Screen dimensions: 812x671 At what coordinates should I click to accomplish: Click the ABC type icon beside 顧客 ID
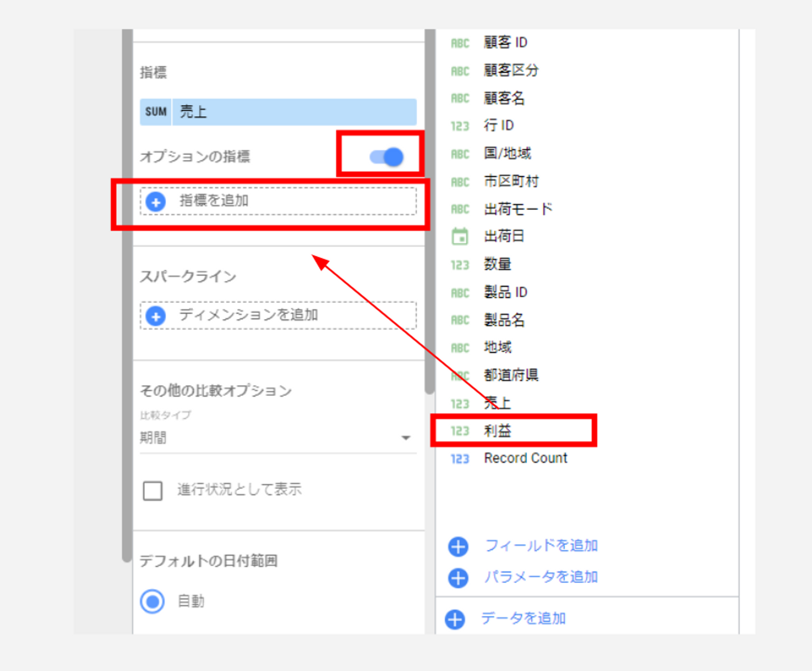pyautogui.click(x=460, y=43)
